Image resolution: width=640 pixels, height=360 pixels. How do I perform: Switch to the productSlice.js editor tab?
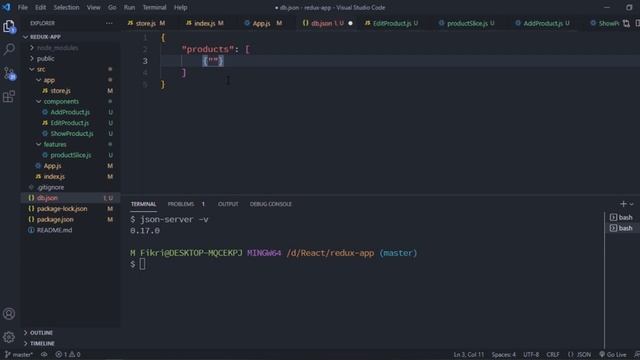[467, 23]
